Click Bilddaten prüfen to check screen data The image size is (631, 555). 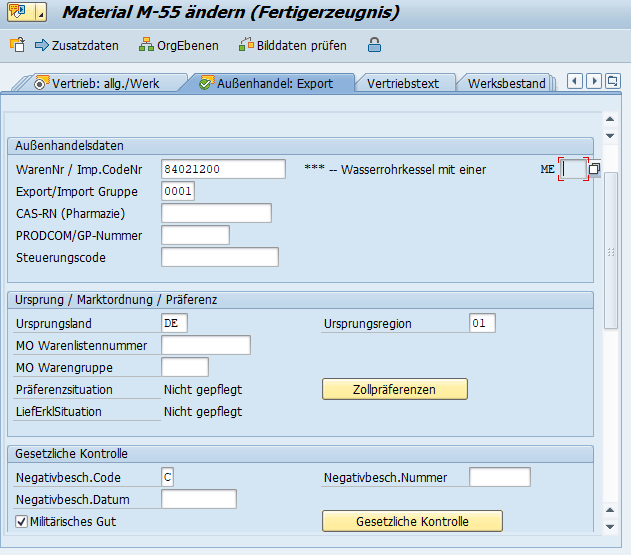tap(293, 45)
